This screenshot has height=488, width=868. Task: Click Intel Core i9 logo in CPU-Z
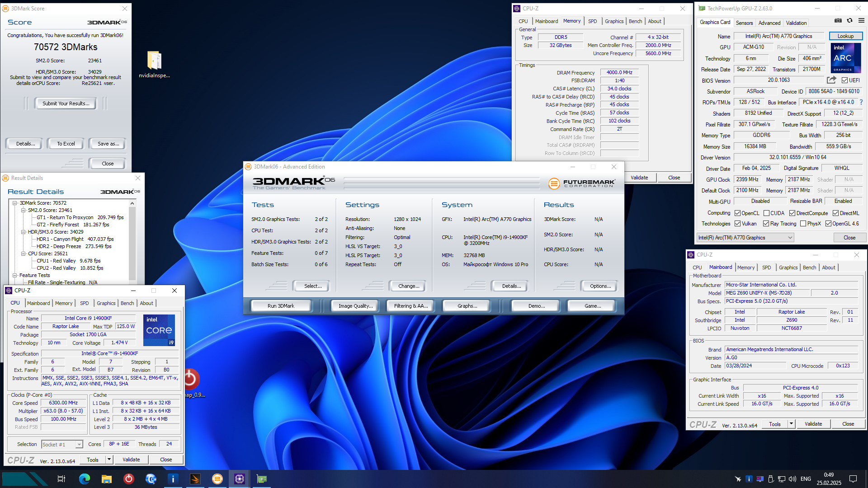tap(159, 330)
